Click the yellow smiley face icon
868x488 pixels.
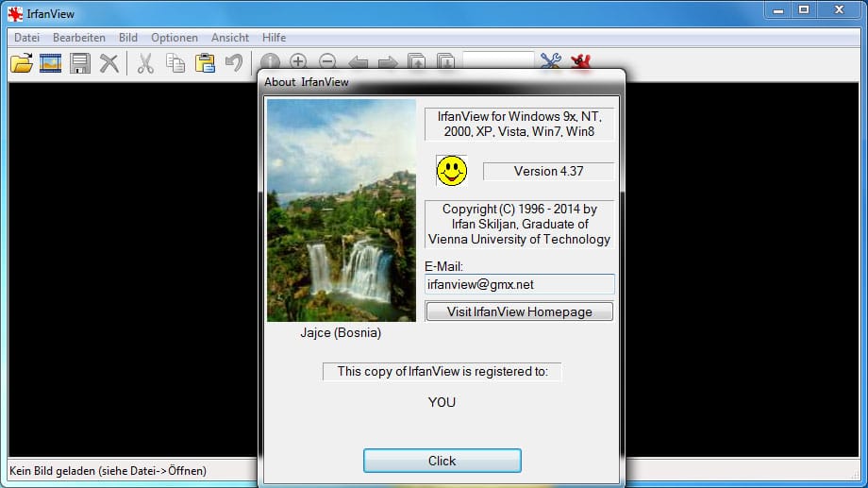(x=452, y=171)
